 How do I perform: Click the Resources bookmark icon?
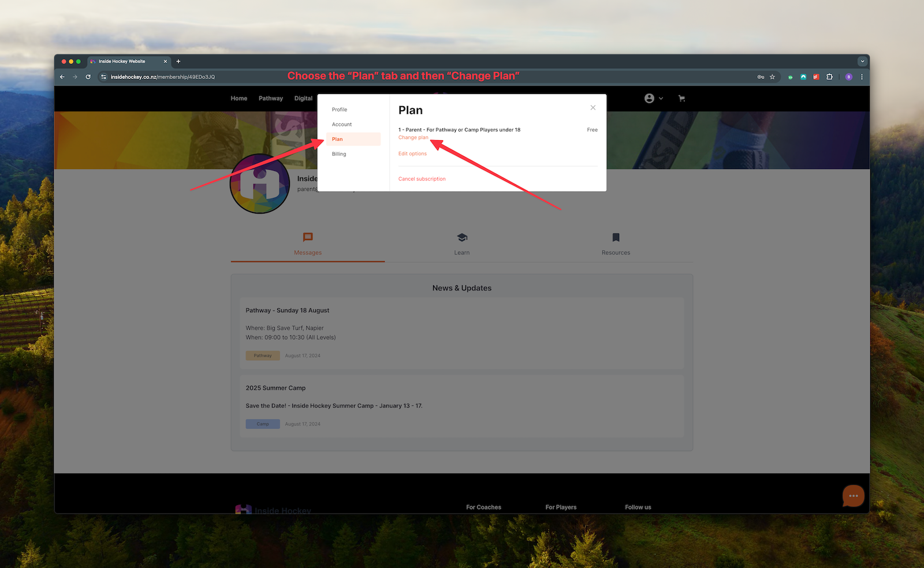pyautogui.click(x=616, y=237)
